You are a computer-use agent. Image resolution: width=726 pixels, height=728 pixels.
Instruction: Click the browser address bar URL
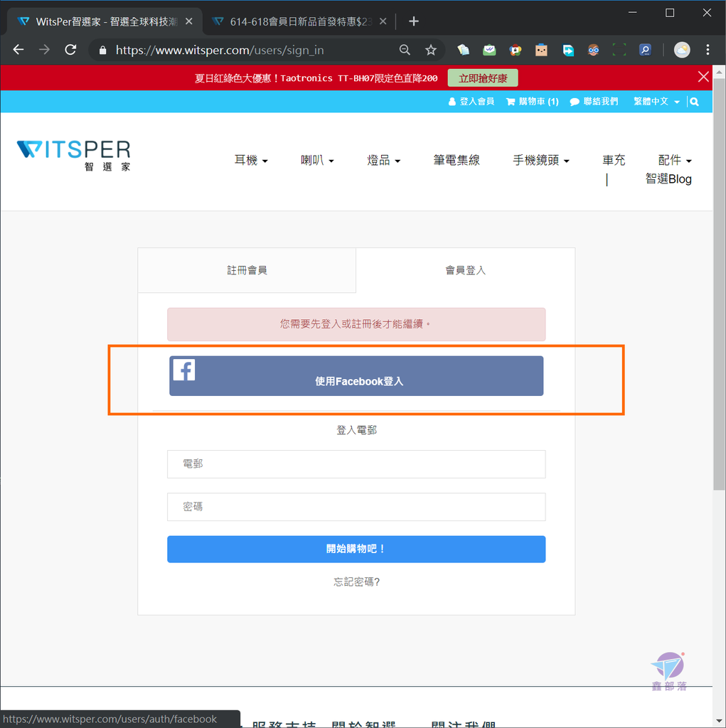[220, 50]
